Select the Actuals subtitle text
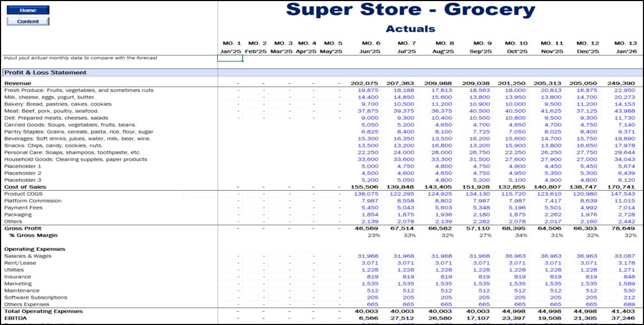The width and height of the screenshot is (644, 325). point(410,29)
